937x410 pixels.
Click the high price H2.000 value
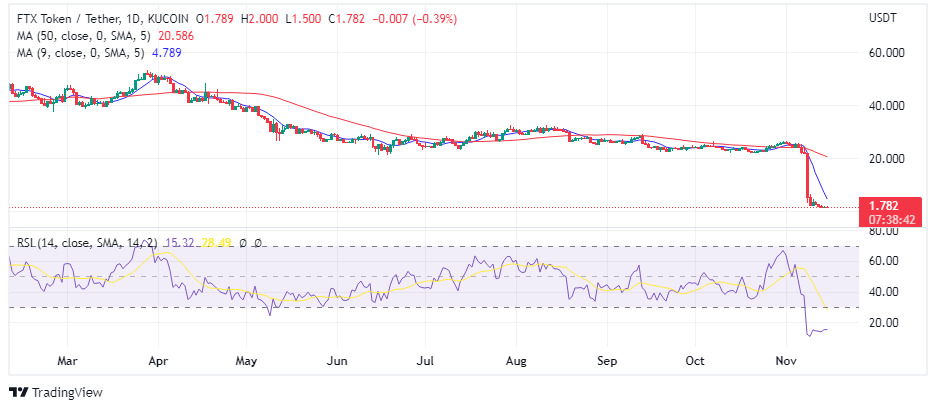point(259,19)
